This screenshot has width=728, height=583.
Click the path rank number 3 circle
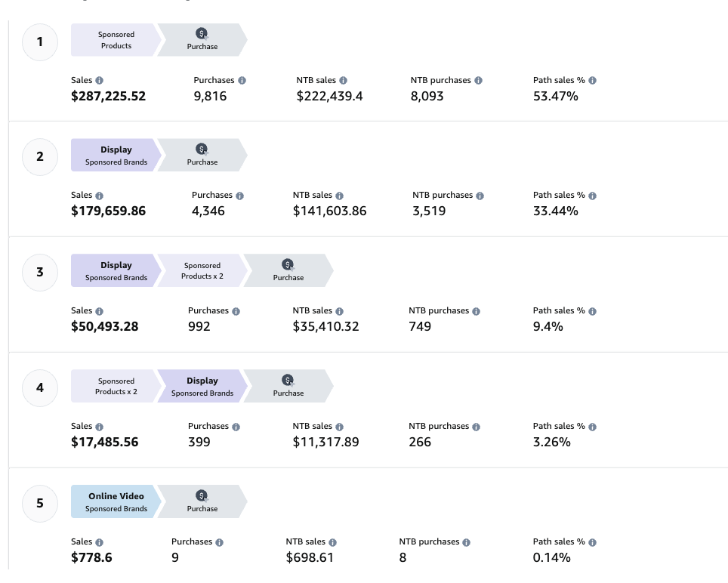click(40, 272)
